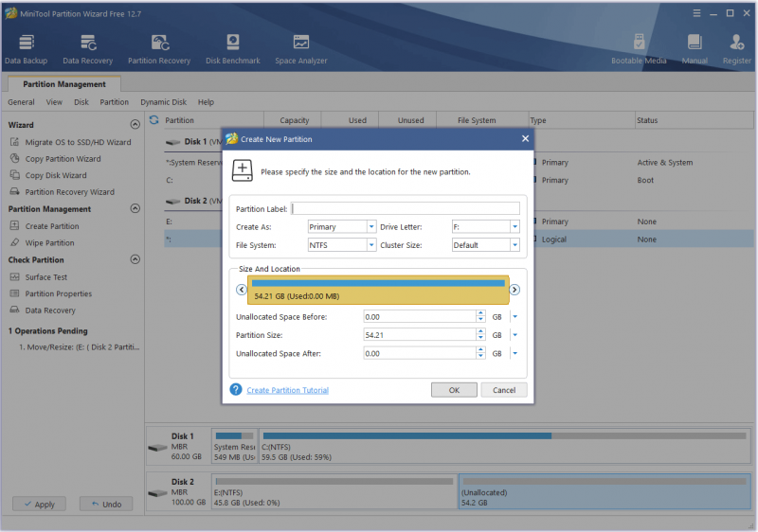This screenshot has height=532, width=758.
Task: Click the yellow partition size bar
Action: pyautogui.click(x=378, y=290)
